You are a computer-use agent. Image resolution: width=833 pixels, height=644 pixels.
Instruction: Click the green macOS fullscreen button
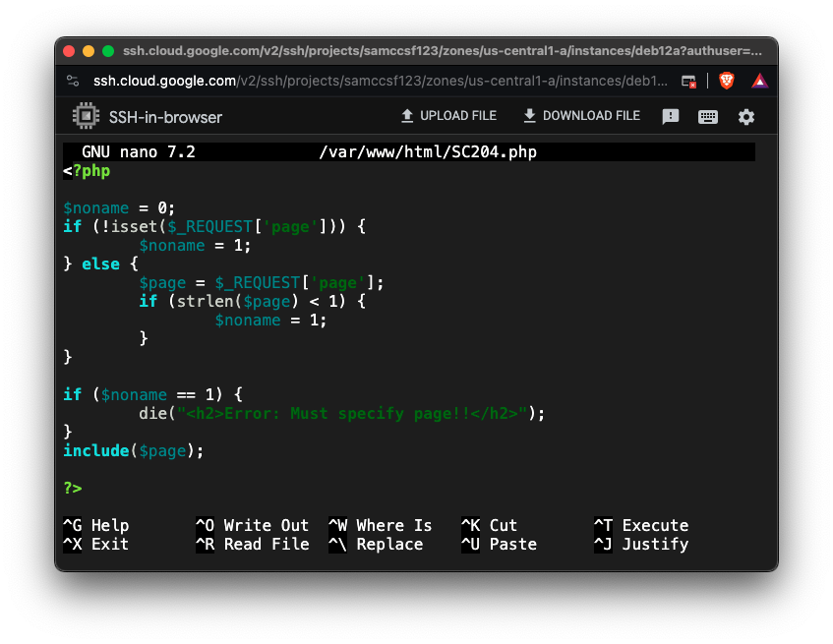(x=108, y=51)
